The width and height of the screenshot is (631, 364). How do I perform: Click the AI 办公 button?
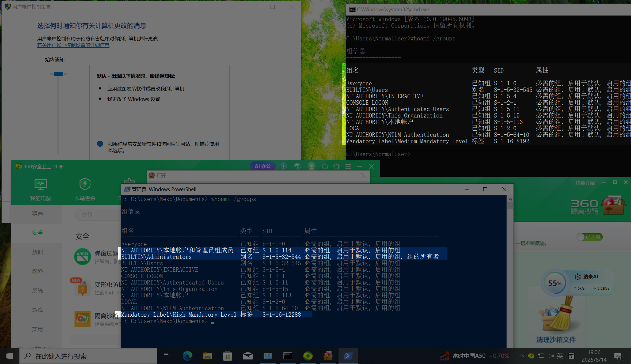tap(263, 166)
